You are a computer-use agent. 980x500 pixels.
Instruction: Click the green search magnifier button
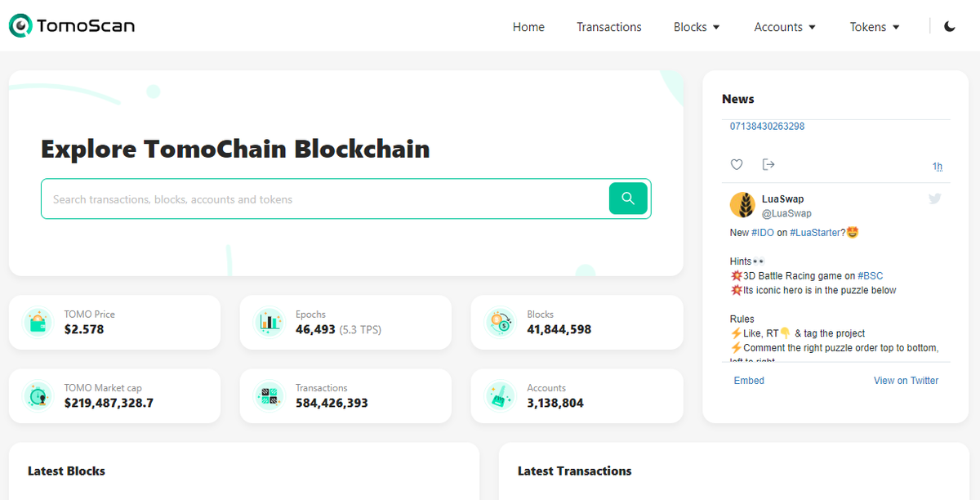(x=628, y=199)
